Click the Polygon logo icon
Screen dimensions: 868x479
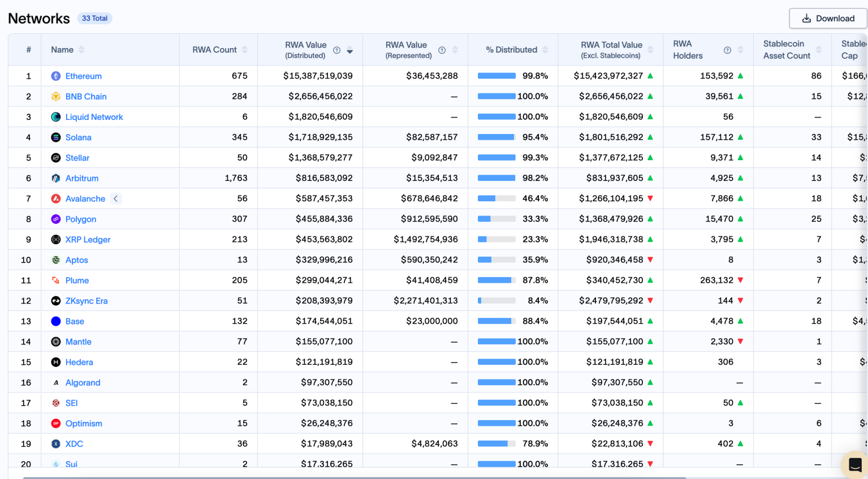coord(57,219)
